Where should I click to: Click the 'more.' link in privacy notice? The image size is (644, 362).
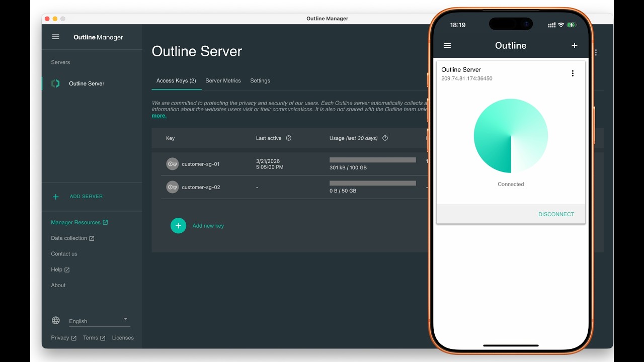[x=159, y=116]
